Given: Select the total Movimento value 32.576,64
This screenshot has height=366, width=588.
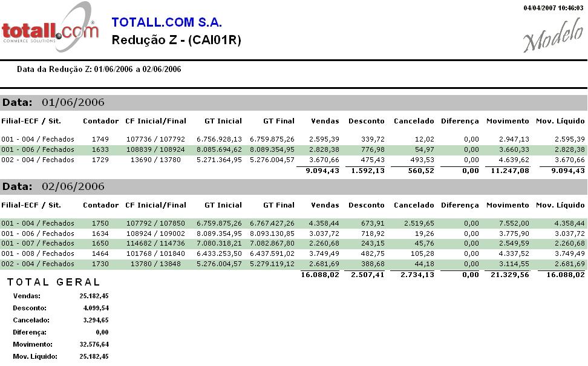Looking at the screenshot, I should point(94,344).
